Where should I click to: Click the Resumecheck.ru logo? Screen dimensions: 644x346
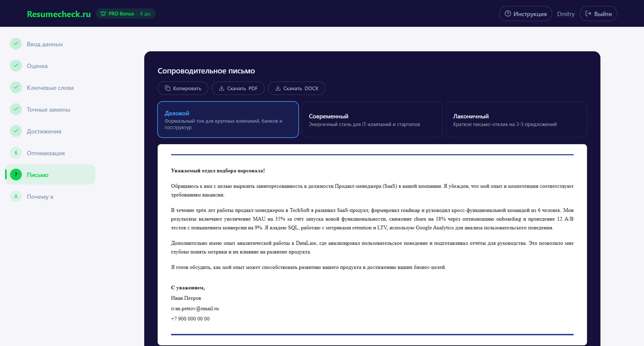[59, 13]
